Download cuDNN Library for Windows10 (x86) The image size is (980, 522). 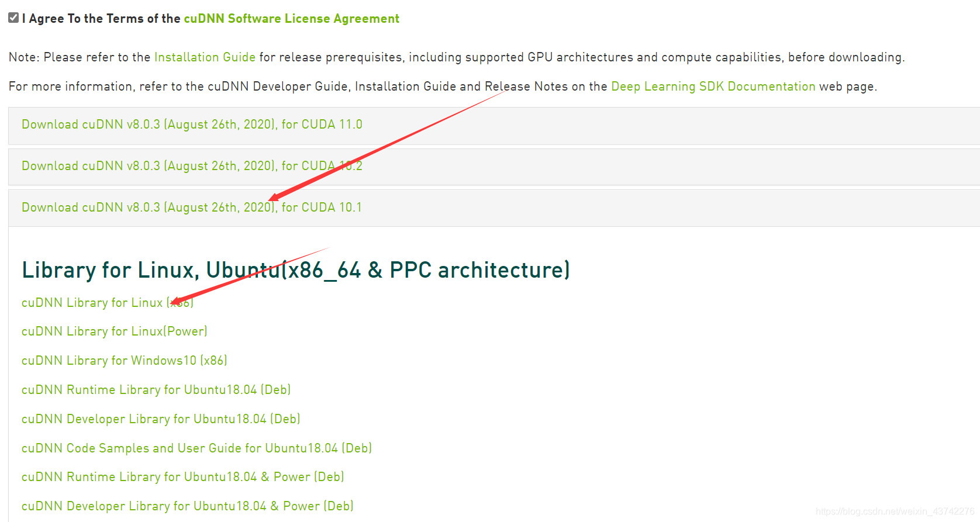(x=124, y=361)
